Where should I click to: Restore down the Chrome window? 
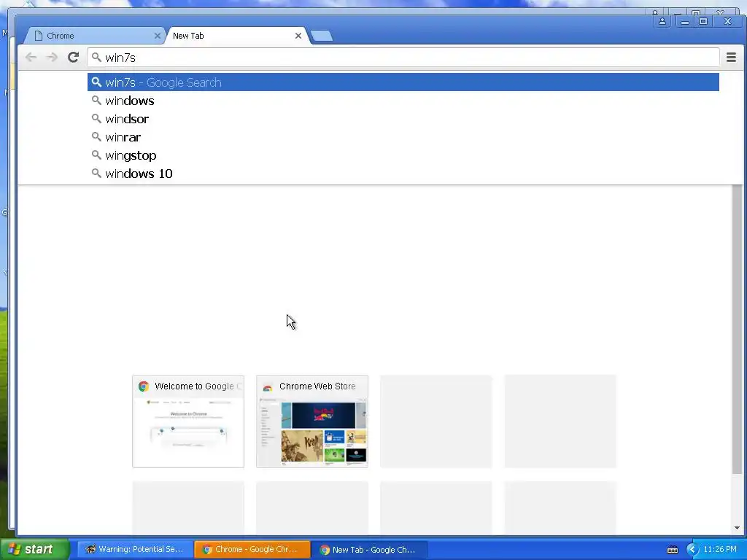pos(703,21)
